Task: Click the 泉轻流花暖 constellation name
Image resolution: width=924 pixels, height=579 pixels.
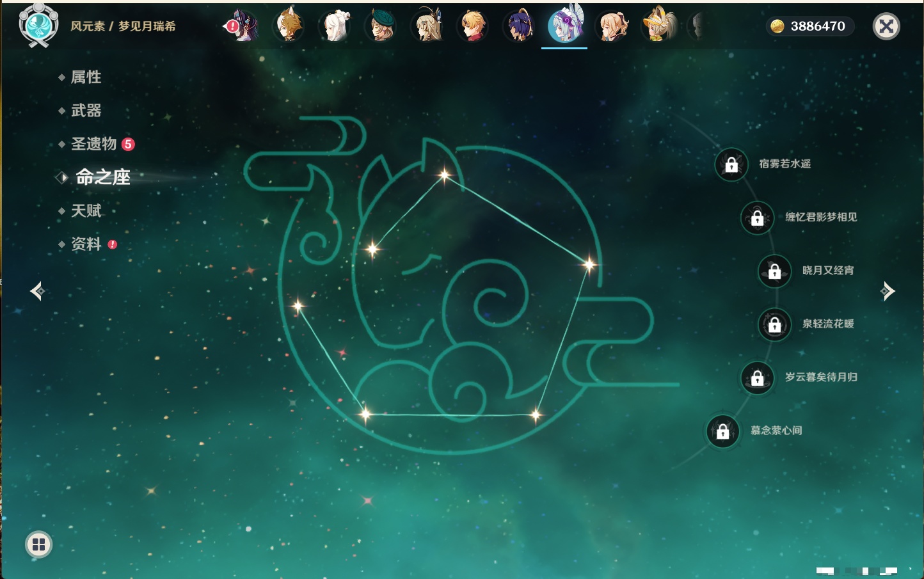Action: coord(829,324)
